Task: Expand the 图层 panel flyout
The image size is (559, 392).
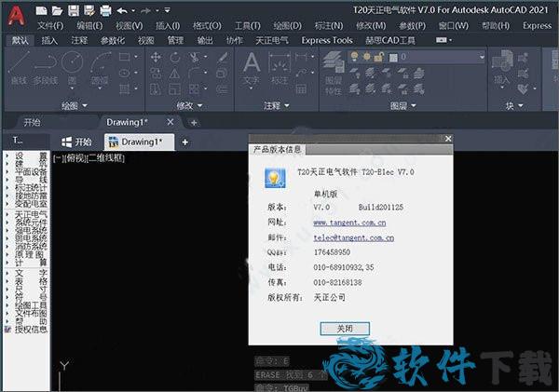Action: (402, 105)
